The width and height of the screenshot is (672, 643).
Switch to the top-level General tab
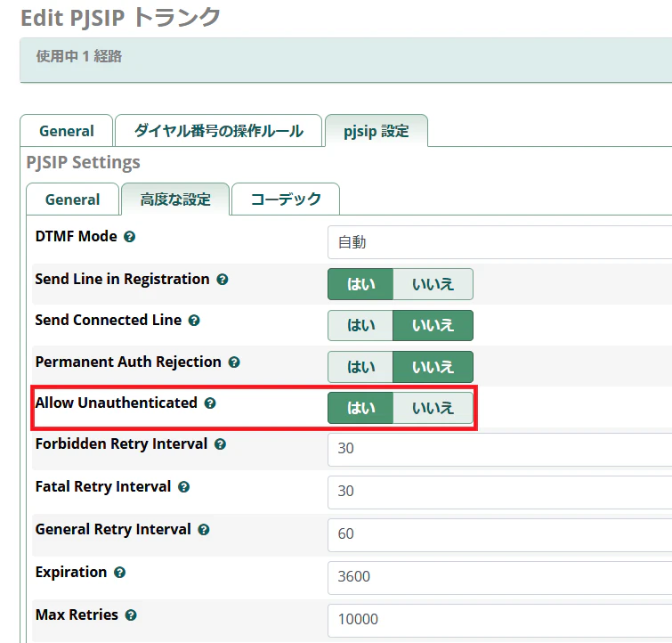67,131
